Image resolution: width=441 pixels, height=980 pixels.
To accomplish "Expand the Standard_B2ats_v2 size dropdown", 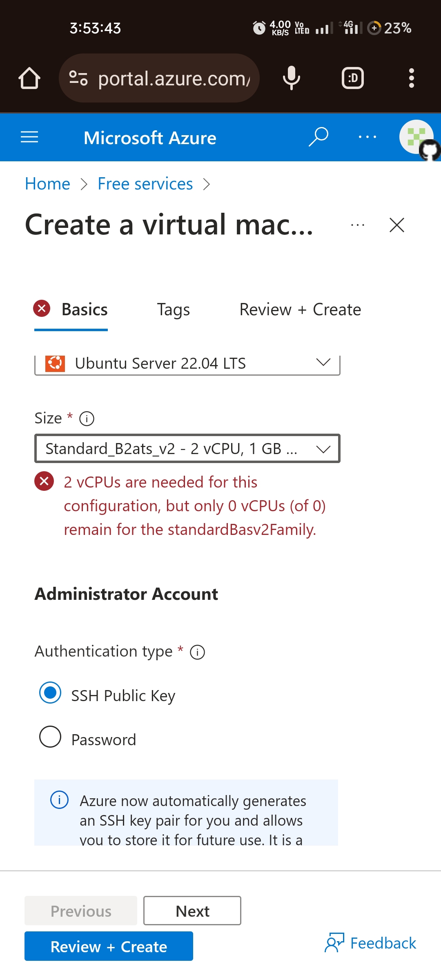I will (187, 448).
